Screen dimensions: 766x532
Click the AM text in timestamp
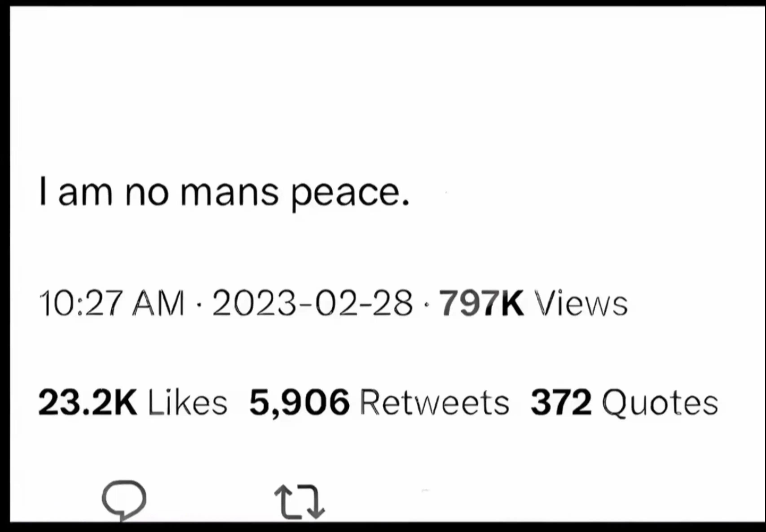point(158,303)
